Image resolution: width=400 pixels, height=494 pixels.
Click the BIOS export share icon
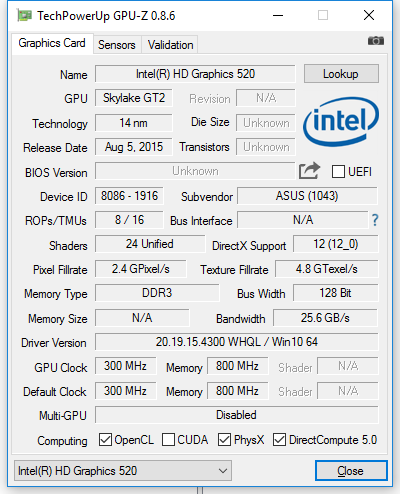point(309,171)
